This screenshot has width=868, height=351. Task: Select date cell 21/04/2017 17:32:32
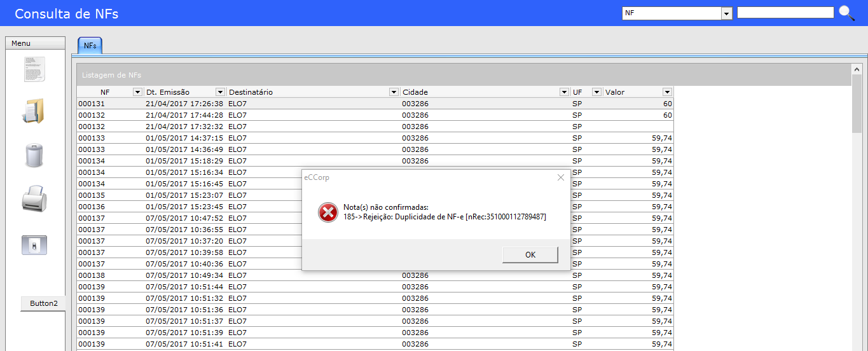point(185,127)
